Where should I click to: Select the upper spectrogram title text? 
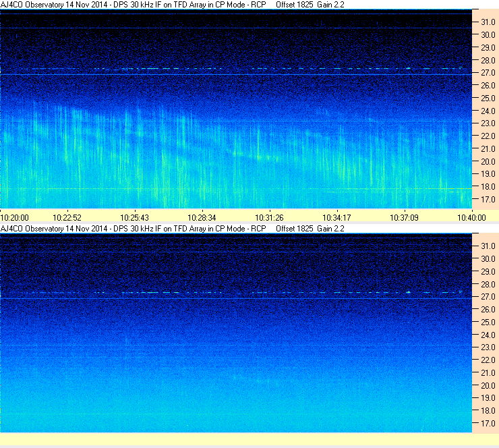coord(172,5)
